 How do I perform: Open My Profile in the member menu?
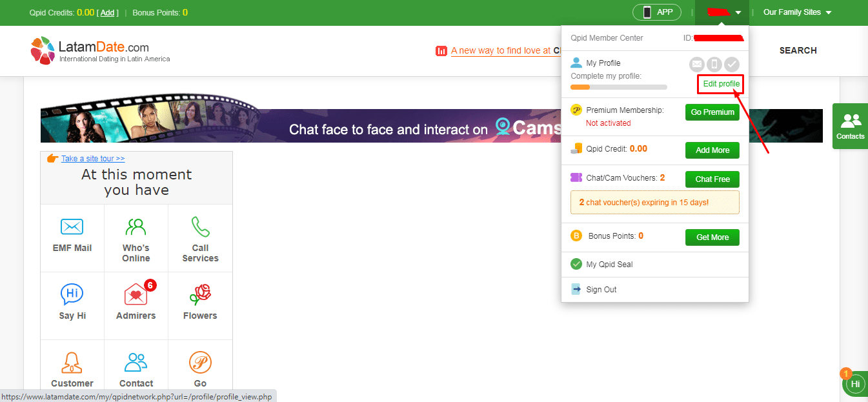pos(603,63)
